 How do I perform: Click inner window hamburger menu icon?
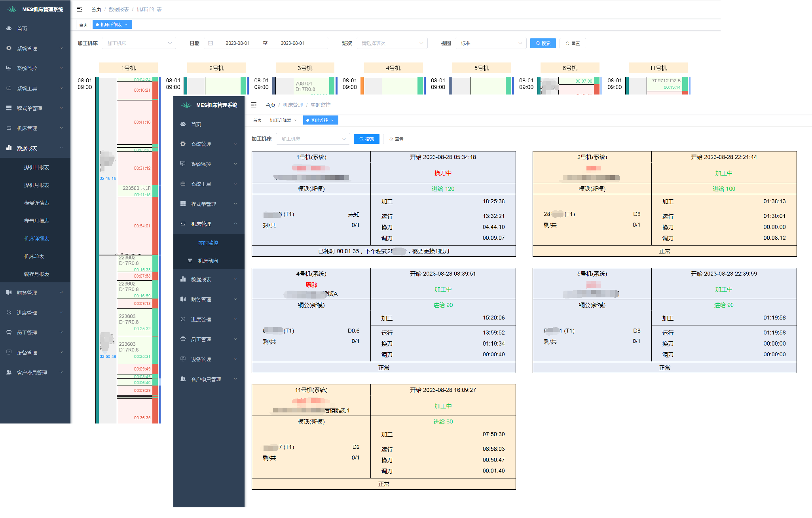coord(254,105)
